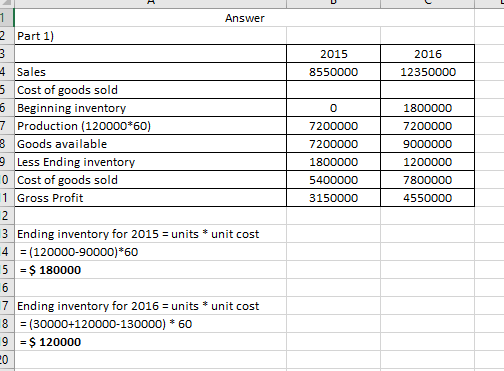Click the 'Sales' label cell

tap(150, 72)
